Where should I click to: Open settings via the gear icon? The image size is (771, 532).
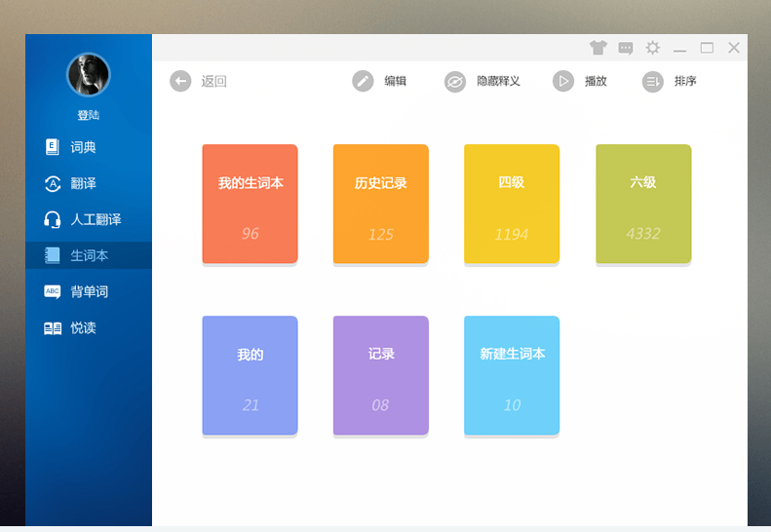pos(652,48)
